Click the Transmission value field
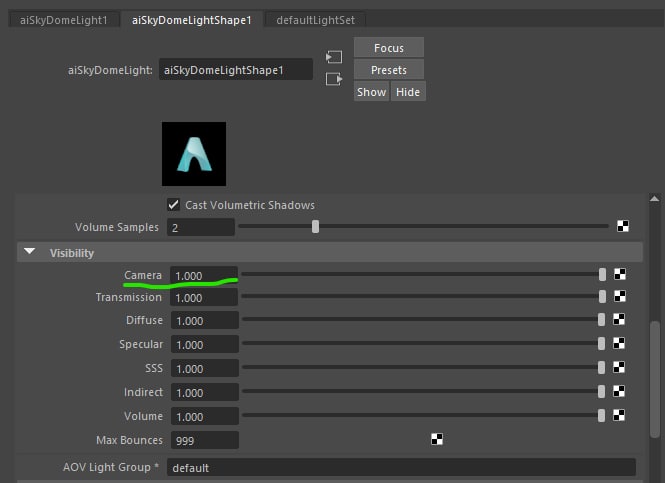Image resolution: width=665 pixels, height=483 pixels. [204, 297]
